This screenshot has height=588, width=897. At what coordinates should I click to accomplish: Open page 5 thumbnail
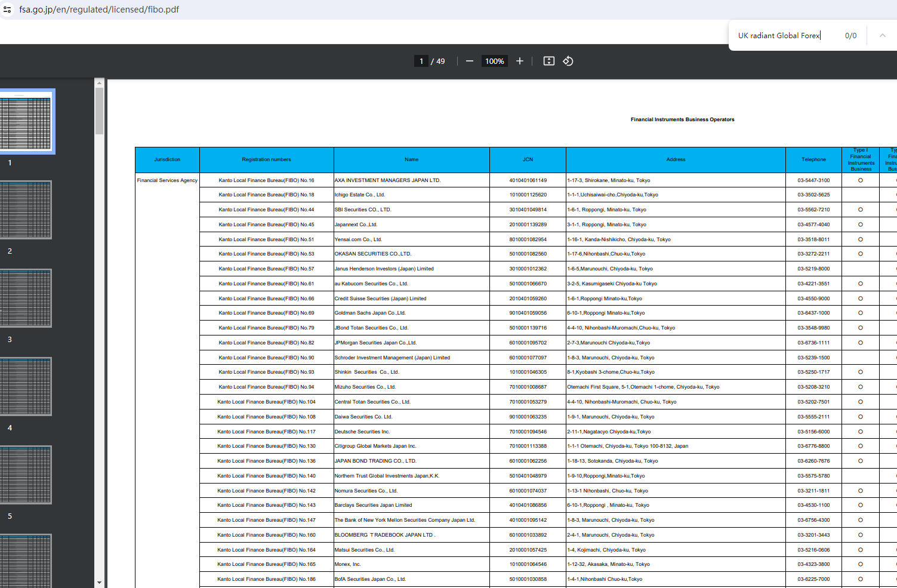pos(26,475)
